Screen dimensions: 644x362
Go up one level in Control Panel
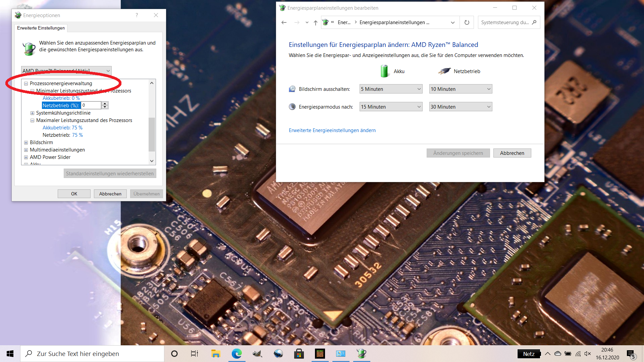pos(315,22)
